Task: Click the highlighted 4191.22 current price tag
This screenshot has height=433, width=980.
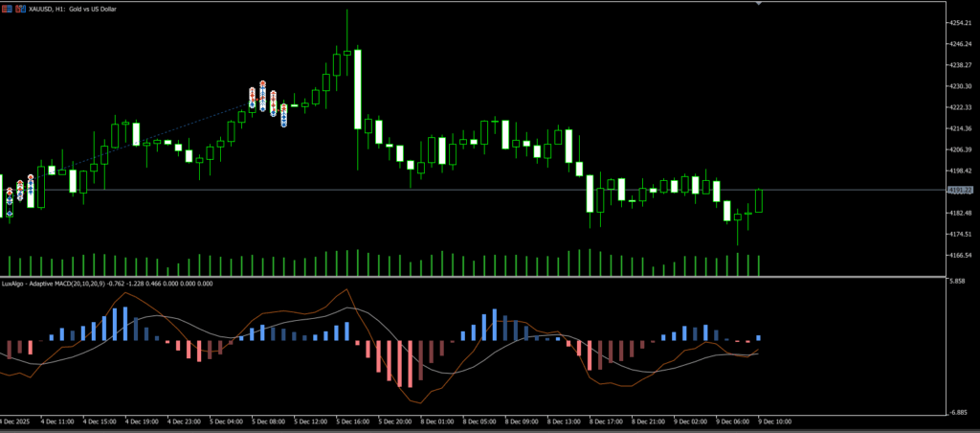Action: tap(959, 191)
